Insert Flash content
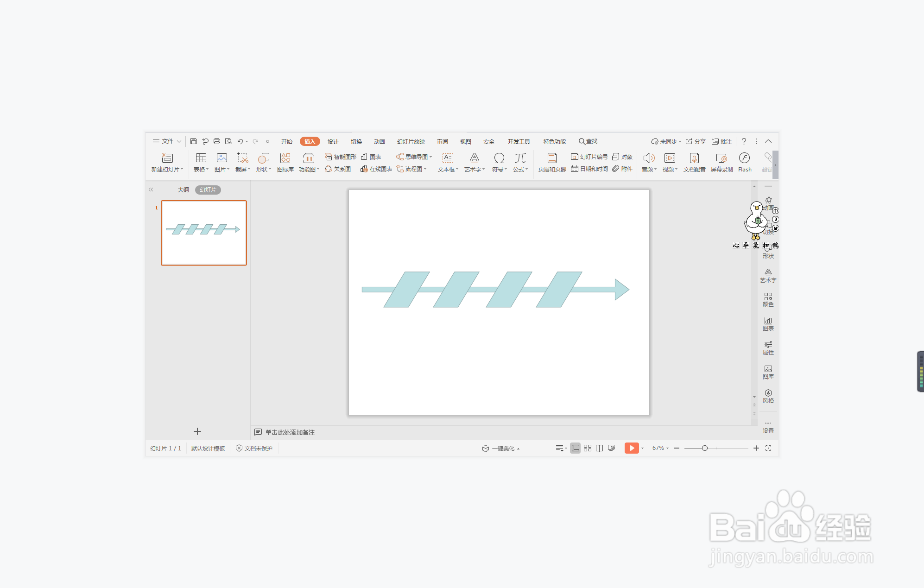This screenshot has width=924, height=588. (x=745, y=163)
